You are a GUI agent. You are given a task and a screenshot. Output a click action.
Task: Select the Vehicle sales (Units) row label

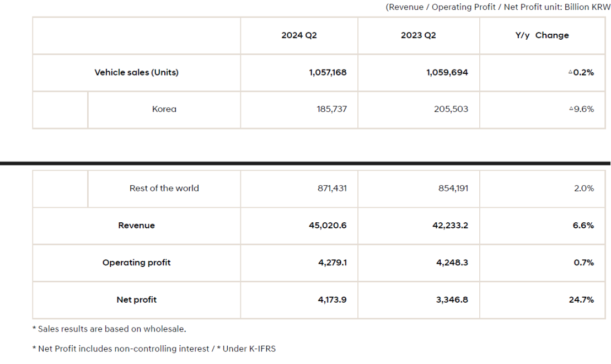tap(136, 72)
